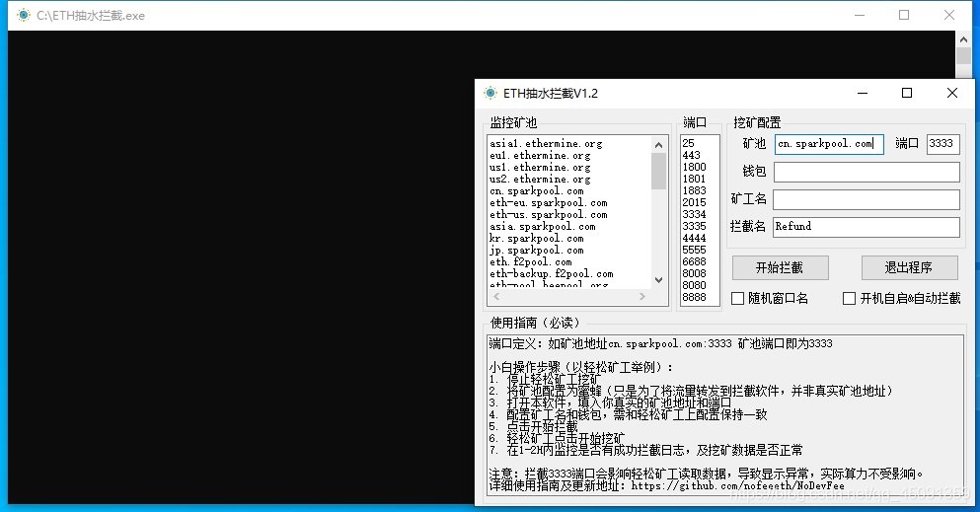
Task: Select kr.sparkpool.com in the pool list
Action: pos(536,239)
